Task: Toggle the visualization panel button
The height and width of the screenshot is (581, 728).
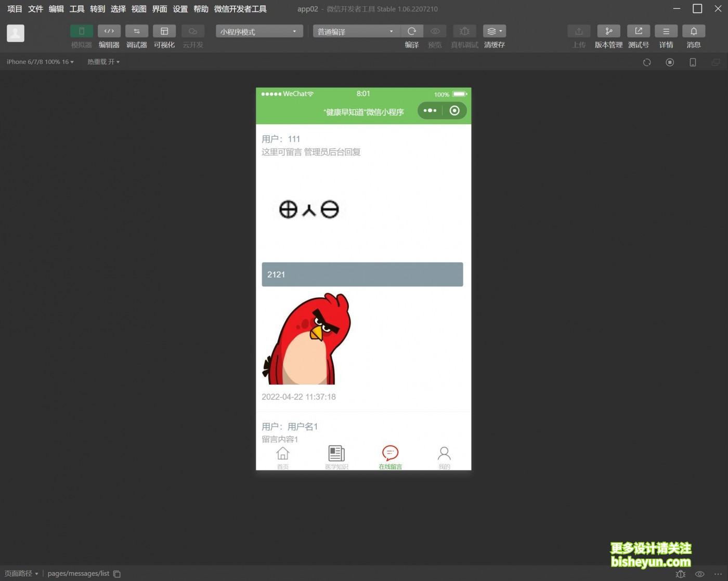Action: pos(164,31)
